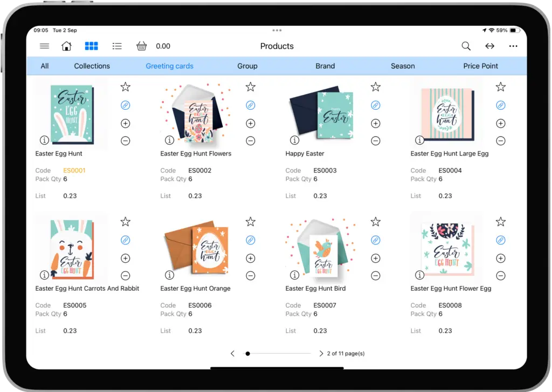Viewport: 552px width, 392px height.
Task: Open Happy Easter card thumbnail
Action: pyautogui.click(x=321, y=113)
